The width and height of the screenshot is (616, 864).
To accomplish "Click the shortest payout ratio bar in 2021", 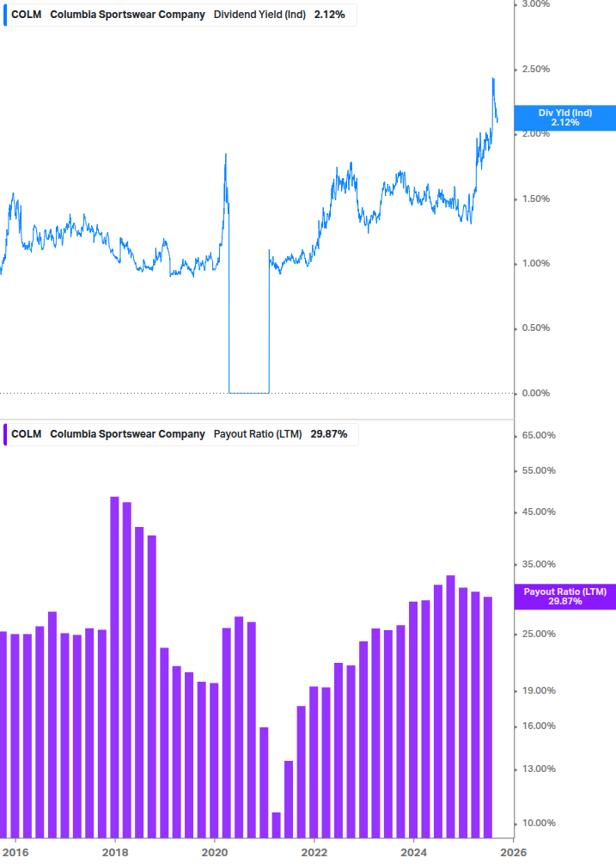I will click(x=277, y=824).
